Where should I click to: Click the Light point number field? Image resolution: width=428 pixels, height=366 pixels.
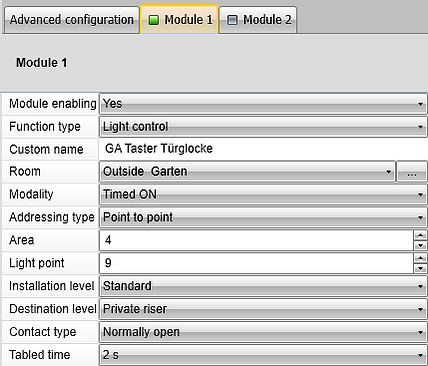point(257,263)
